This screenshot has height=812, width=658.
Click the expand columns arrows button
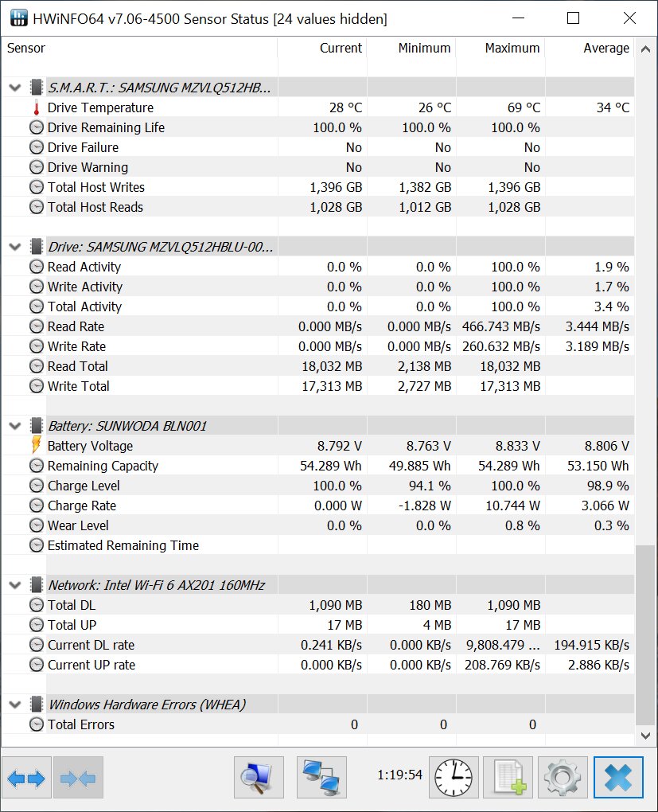click(x=26, y=778)
